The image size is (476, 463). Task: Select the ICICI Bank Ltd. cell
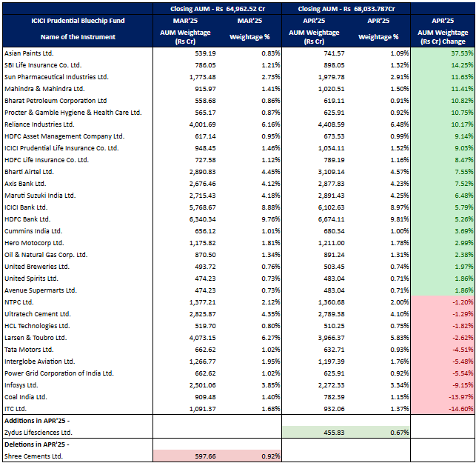[x=26, y=207]
